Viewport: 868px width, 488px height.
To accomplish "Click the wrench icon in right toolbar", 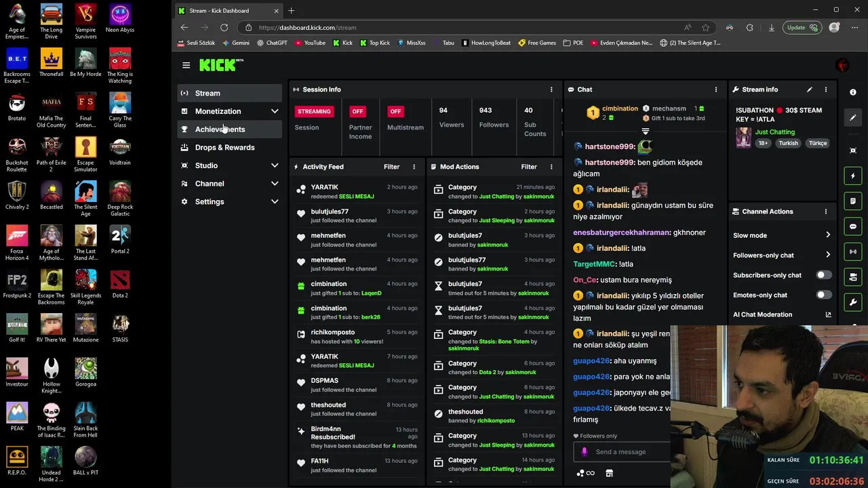I will click(853, 302).
